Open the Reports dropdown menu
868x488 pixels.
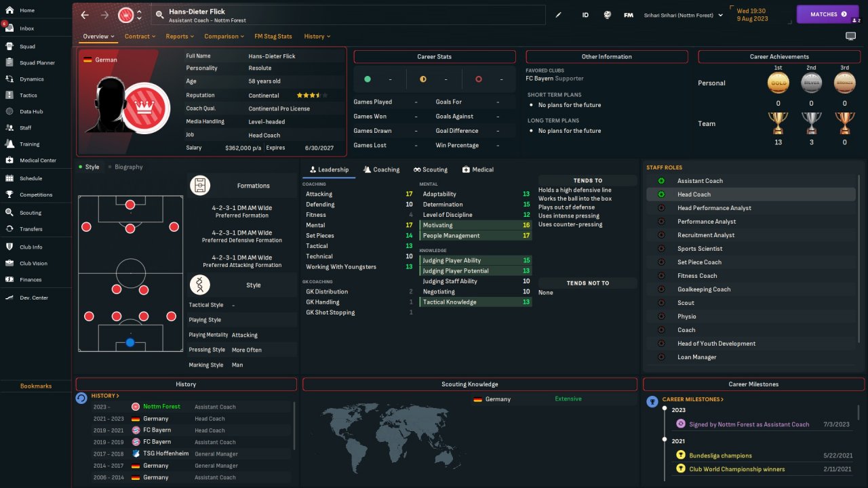pyautogui.click(x=180, y=37)
